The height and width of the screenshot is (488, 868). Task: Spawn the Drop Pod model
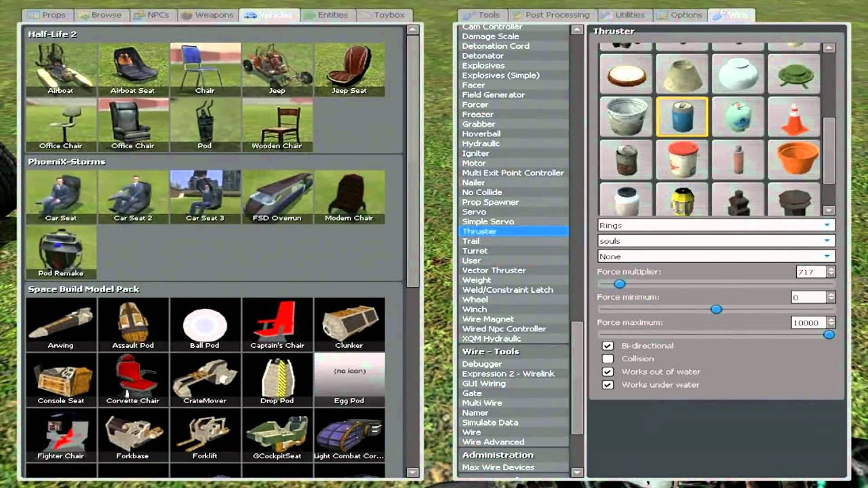pos(277,380)
